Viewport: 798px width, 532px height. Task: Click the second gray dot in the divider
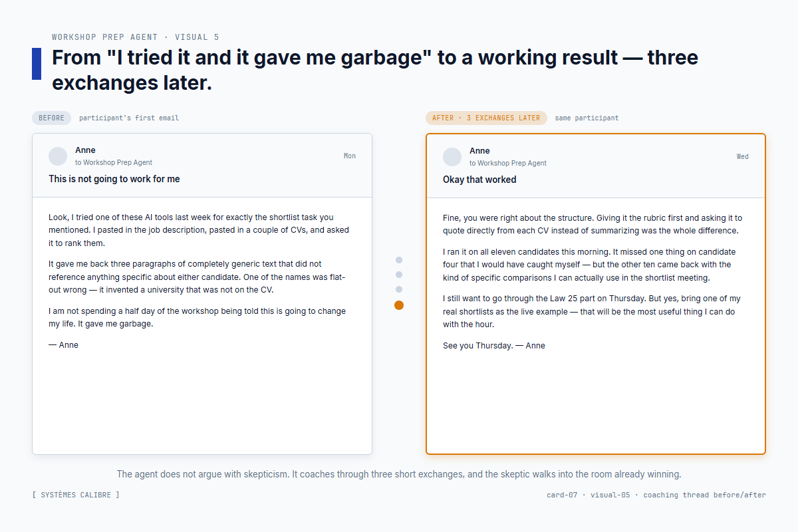tap(399, 275)
